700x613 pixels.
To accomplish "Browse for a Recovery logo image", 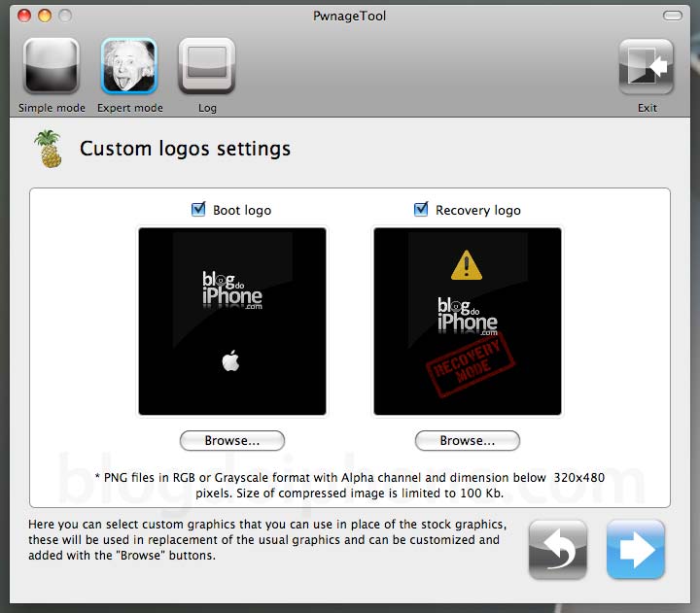I will pyautogui.click(x=468, y=441).
